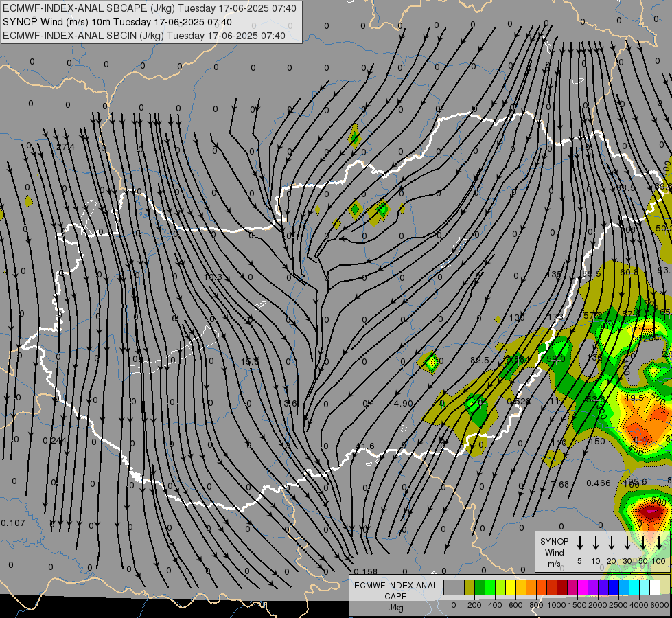Image resolution: width=672 pixels, height=618 pixels.
Task: Click the 0.466 value on the map
Action: [x=599, y=483]
